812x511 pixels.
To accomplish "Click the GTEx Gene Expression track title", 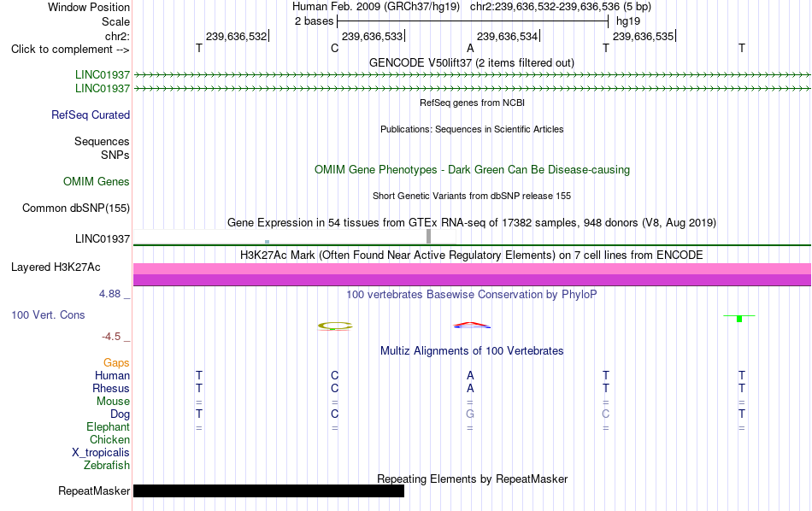I will [x=472, y=223].
